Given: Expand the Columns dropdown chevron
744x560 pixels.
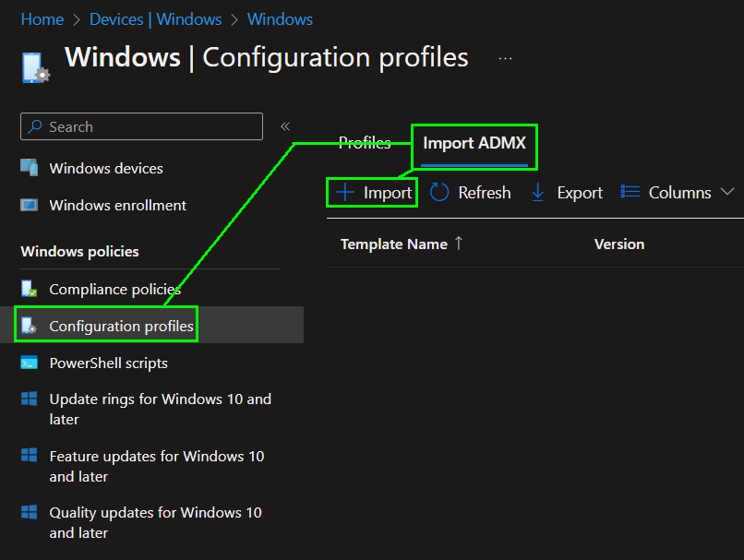Looking at the screenshot, I should point(726,192).
